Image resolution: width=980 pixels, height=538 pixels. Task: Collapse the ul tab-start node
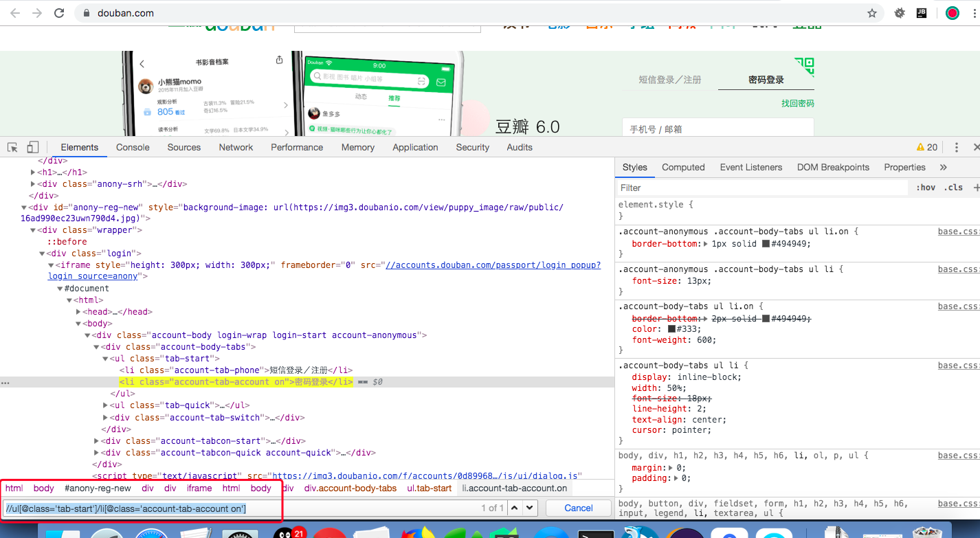click(105, 359)
